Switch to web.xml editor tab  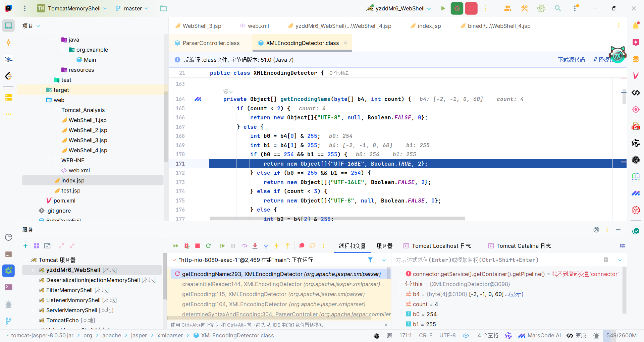254,26
